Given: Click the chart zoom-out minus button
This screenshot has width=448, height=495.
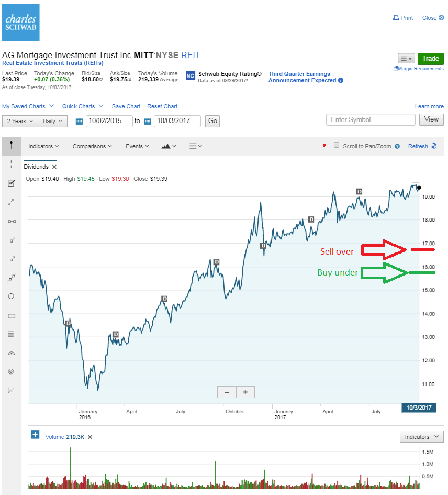Looking at the screenshot, I should (227, 392).
